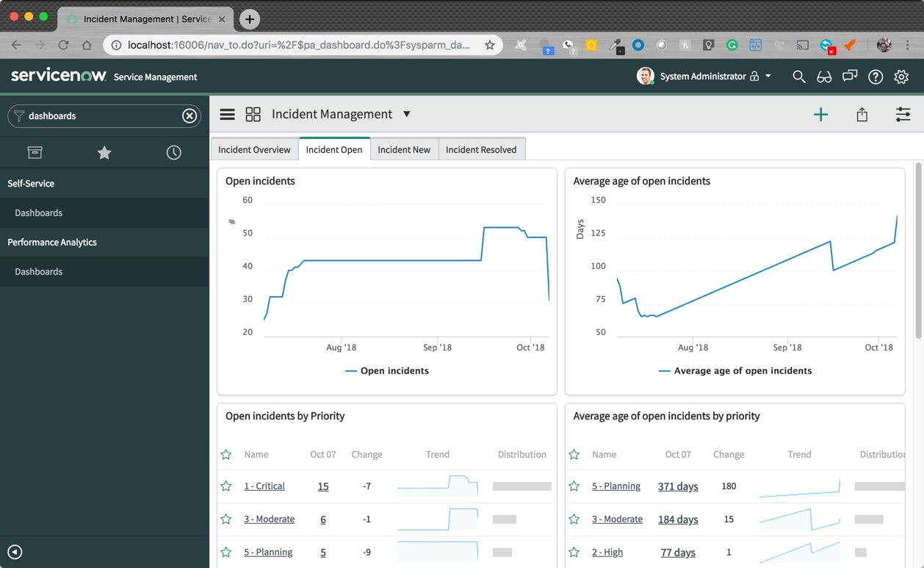Switch to the Incident Resolved tab

click(x=482, y=149)
